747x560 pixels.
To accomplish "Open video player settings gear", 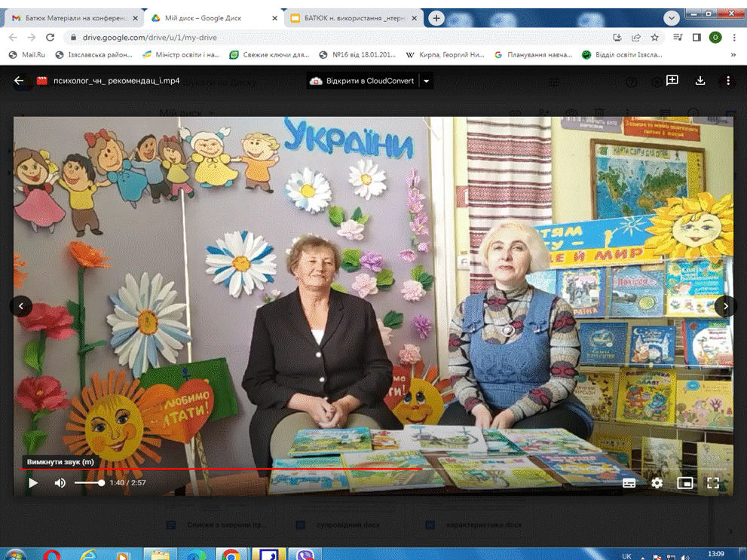I will 657,483.
